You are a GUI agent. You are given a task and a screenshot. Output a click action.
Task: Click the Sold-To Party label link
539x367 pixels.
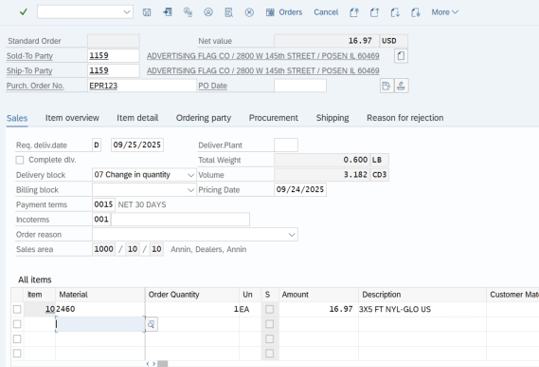tap(30, 56)
